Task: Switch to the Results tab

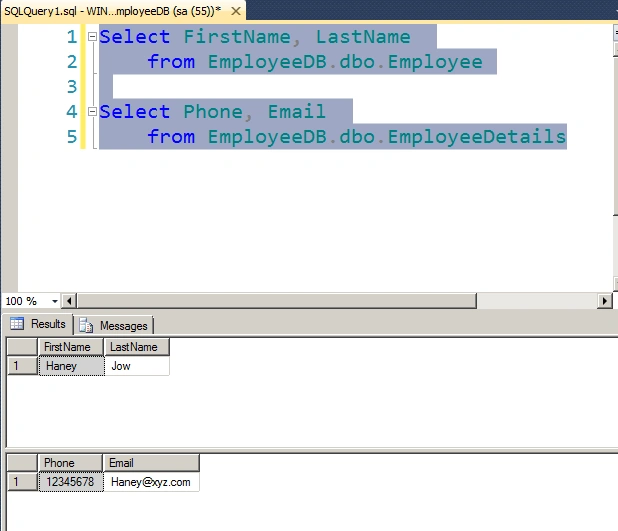Action: (38, 324)
